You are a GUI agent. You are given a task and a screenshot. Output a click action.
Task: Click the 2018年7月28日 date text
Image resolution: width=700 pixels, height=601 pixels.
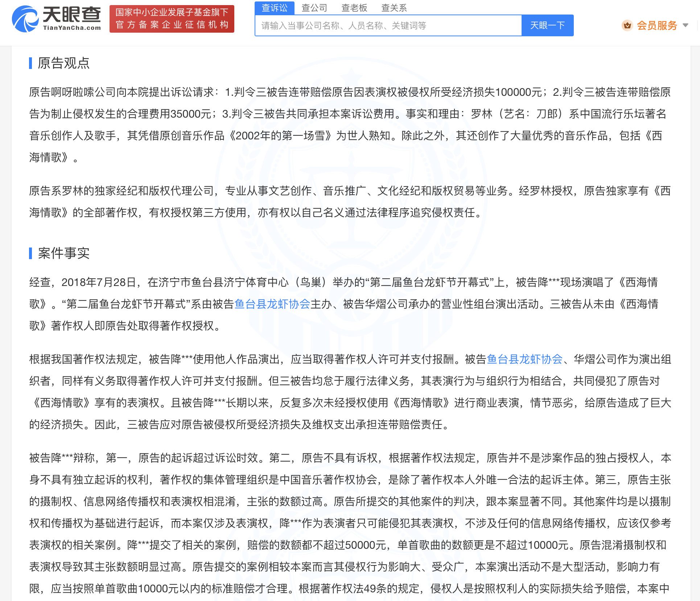point(98,282)
